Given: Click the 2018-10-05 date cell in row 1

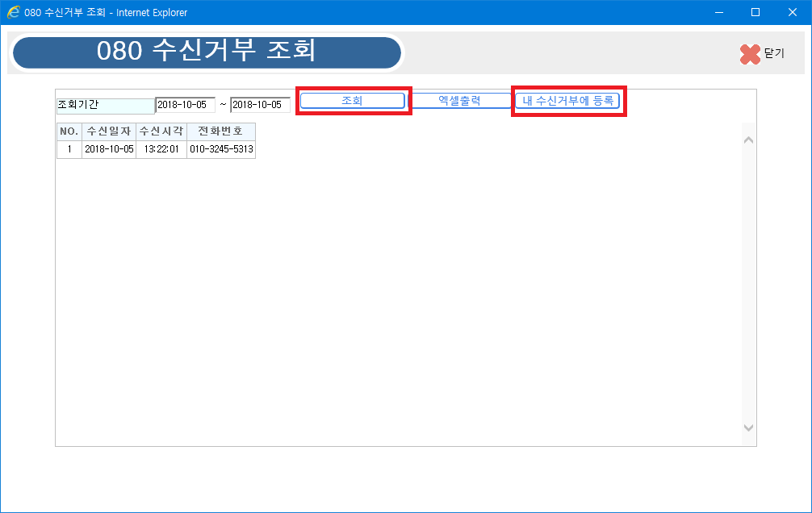Looking at the screenshot, I should (x=109, y=149).
